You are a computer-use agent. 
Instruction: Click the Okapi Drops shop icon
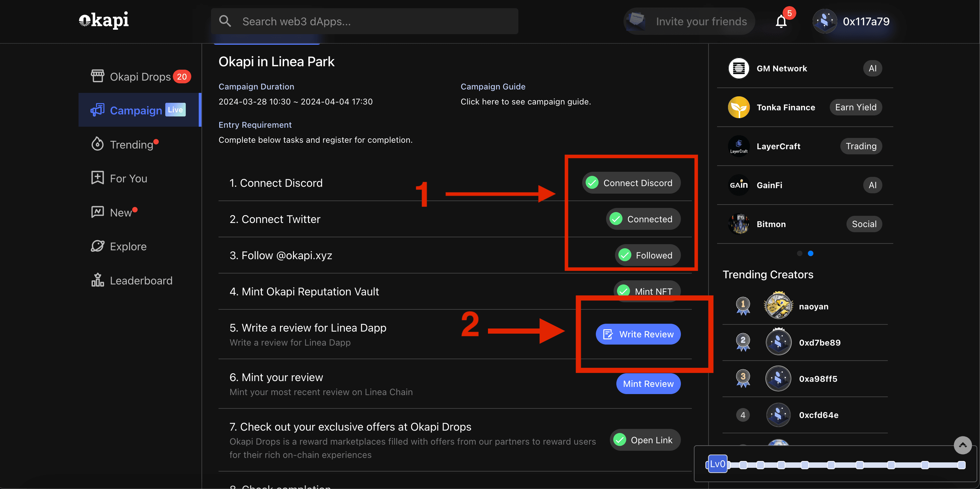pos(97,76)
